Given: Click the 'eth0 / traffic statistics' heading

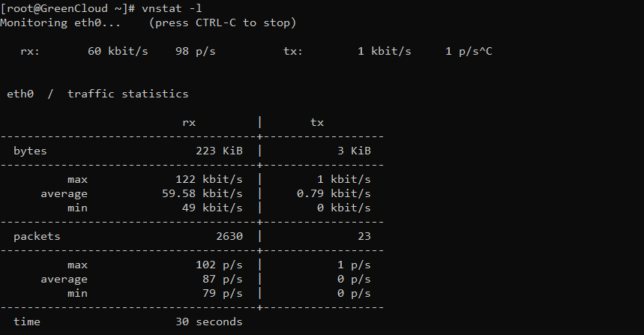Looking at the screenshot, I should coord(97,94).
